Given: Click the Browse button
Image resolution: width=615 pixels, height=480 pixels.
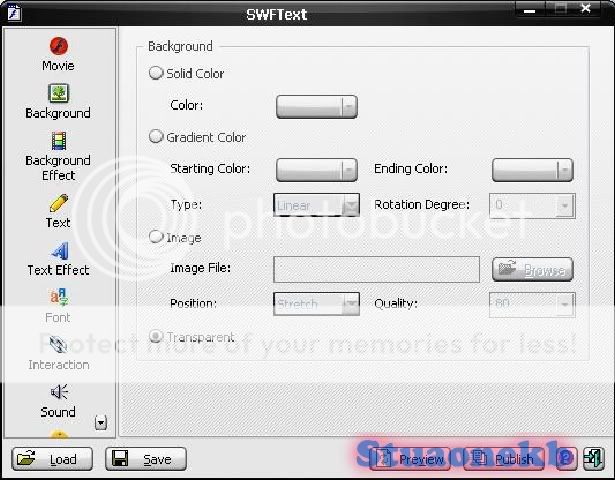Looking at the screenshot, I should [533, 269].
